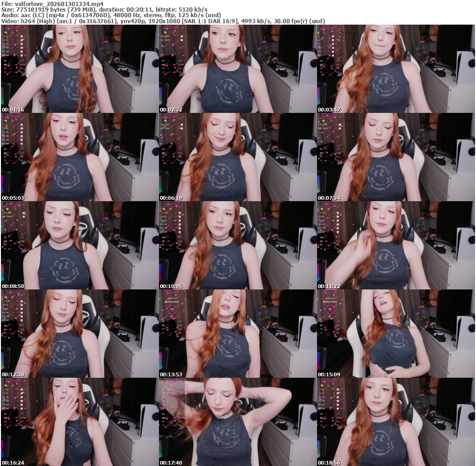
Task: Click the Size 775181919 bytes line
Action: 105,9
